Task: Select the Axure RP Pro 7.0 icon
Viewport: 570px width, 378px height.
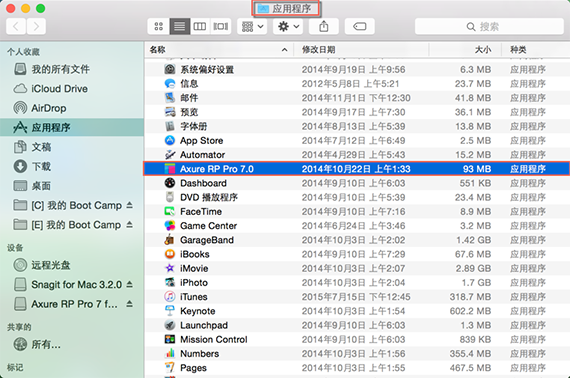Action: (x=170, y=169)
